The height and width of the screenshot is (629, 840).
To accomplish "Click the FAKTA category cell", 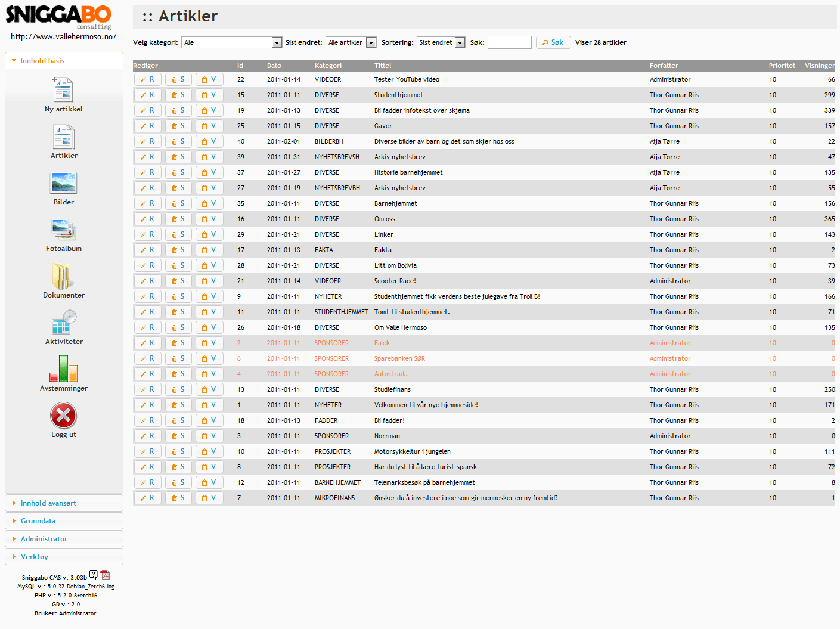I will (x=324, y=250).
